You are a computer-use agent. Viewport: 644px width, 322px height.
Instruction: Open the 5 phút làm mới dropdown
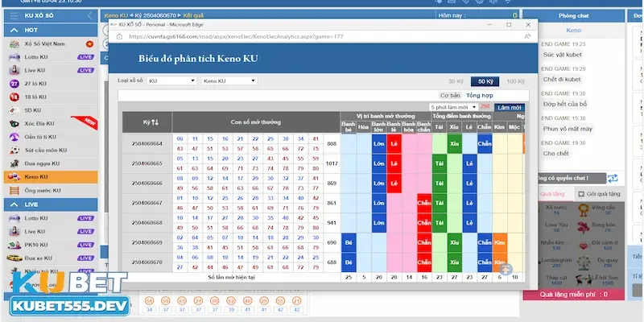pos(453,107)
